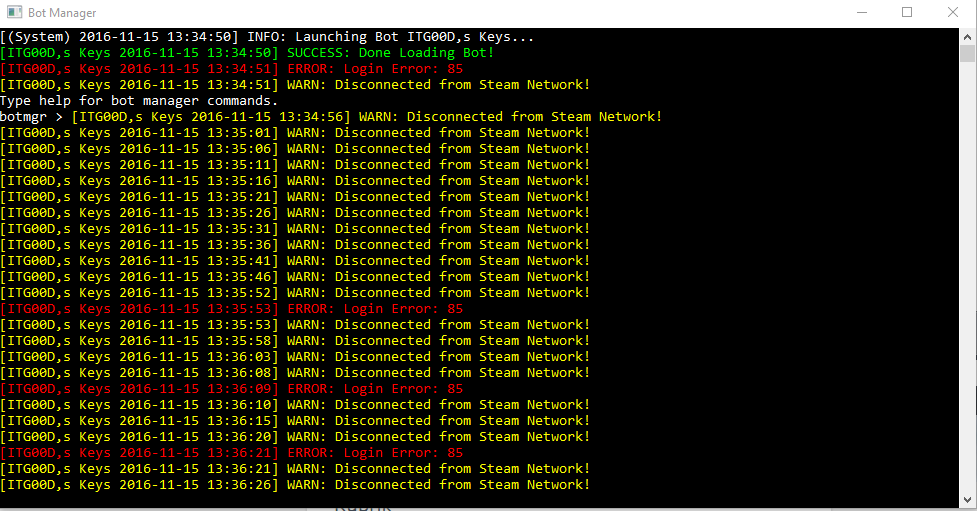Click the botmgr > prompt

tap(32, 117)
